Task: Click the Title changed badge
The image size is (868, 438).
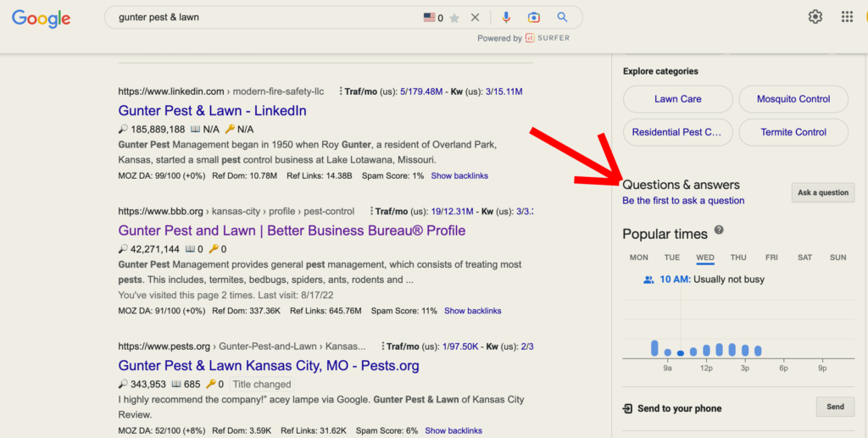Action: (262, 385)
